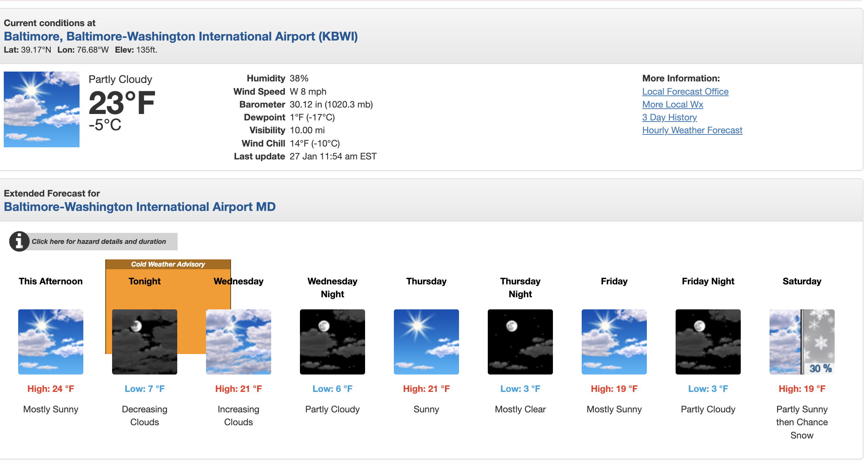Click Thursday sunny forecast icon

(426, 342)
